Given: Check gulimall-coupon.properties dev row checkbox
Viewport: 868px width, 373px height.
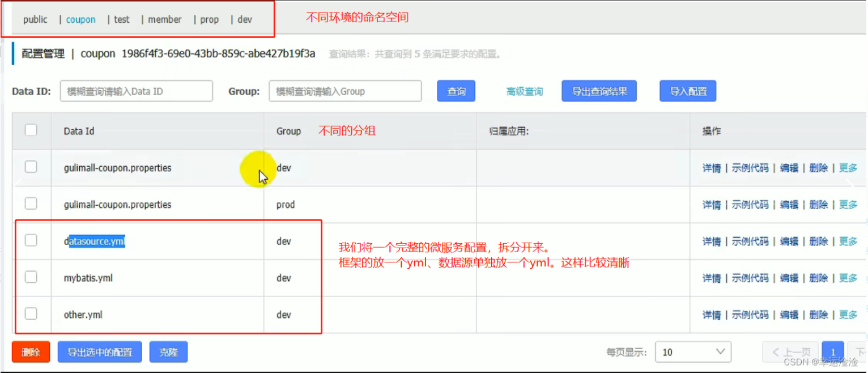Looking at the screenshot, I should pyautogui.click(x=31, y=167).
